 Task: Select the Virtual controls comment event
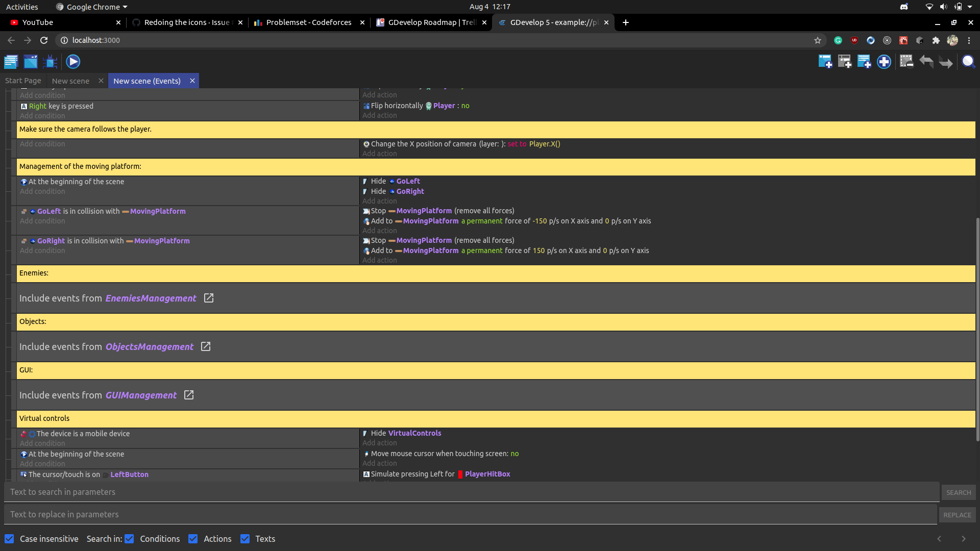tap(496, 418)
